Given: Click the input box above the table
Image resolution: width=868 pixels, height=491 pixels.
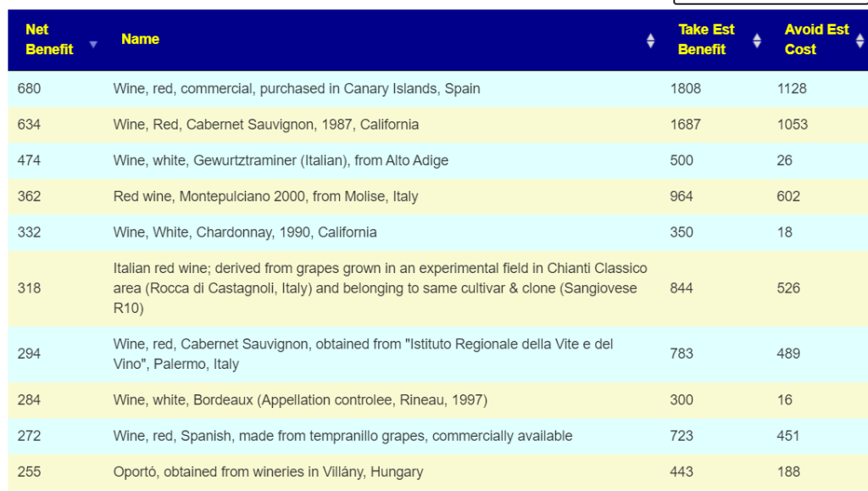Looking at the screenshot, I should coord(771,2).
